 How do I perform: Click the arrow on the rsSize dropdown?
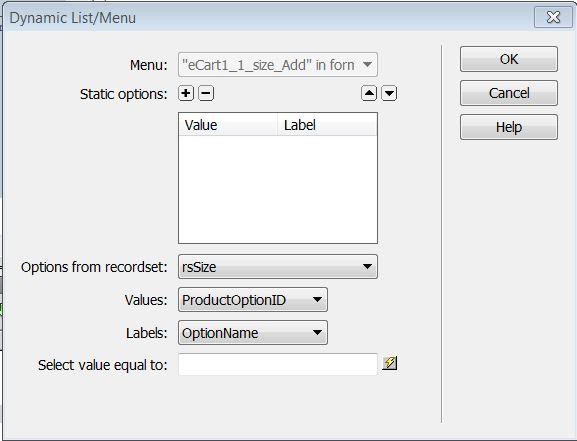click(367, 267)
